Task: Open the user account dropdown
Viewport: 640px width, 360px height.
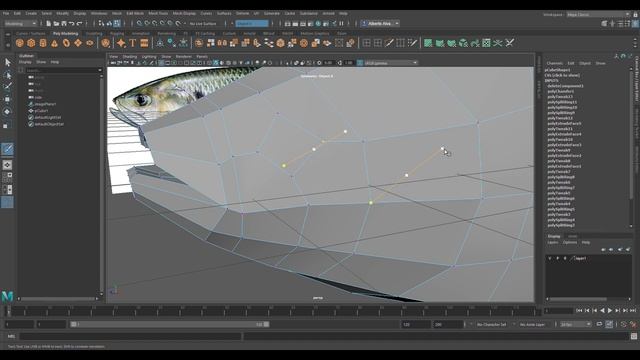Action: [380, 24]
